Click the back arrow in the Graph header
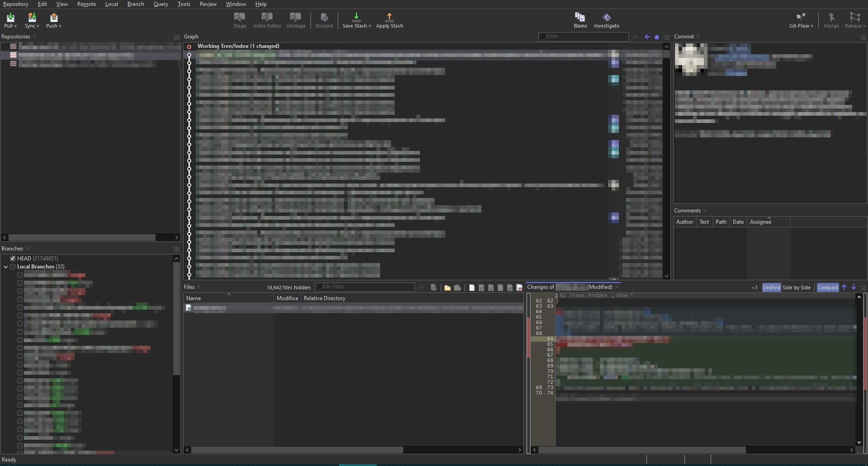This screenshot has height=466, width=868. pyautogui.click(x=647, y=37)
